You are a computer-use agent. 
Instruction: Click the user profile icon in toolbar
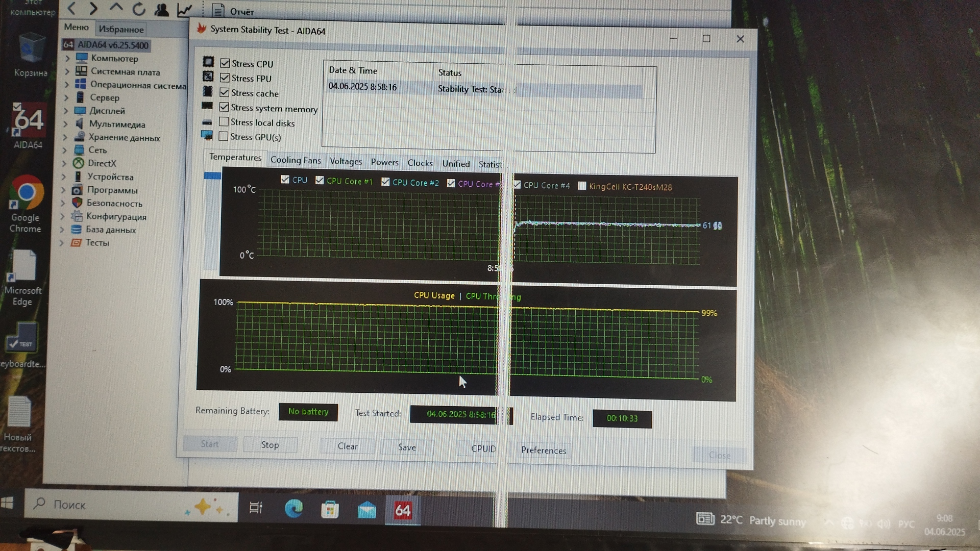(x=162, y=9)
